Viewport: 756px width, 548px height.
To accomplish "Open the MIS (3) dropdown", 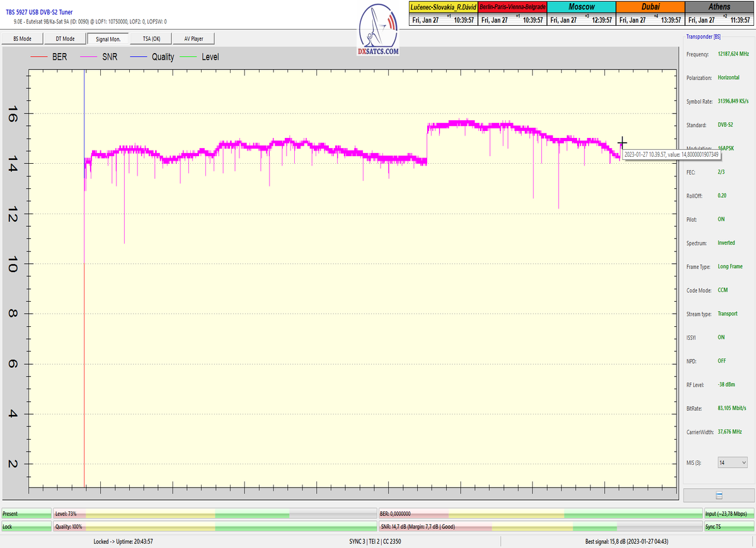I will pos(733,462).
